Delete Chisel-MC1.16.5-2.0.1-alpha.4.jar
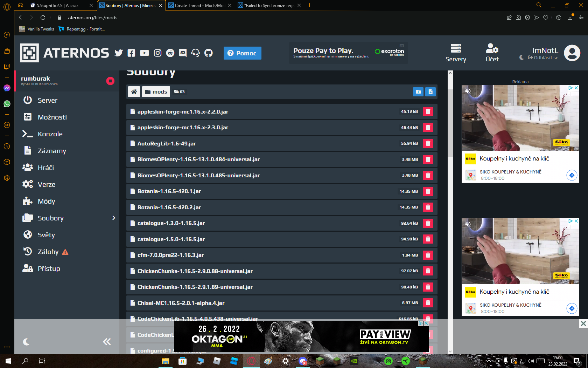 click(428, 303)
